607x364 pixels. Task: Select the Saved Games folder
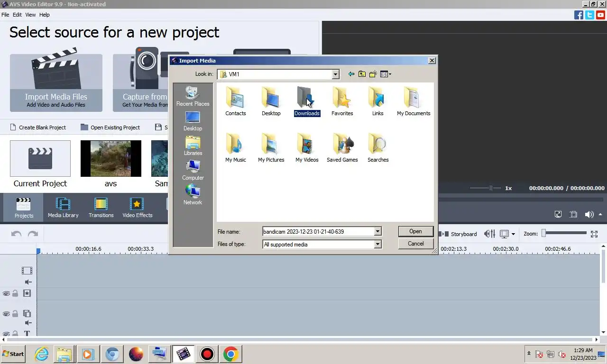point(342,148)
